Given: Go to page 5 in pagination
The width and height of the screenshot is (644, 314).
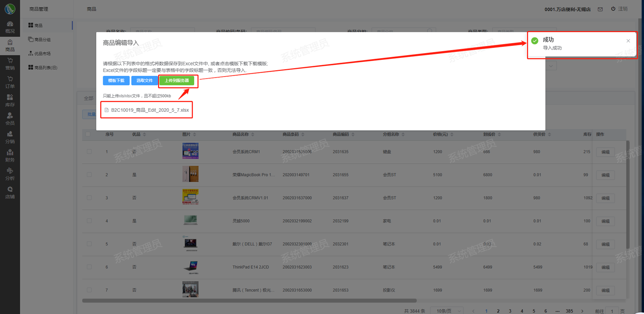Looking at the screenshot, I should pos(534,311).
